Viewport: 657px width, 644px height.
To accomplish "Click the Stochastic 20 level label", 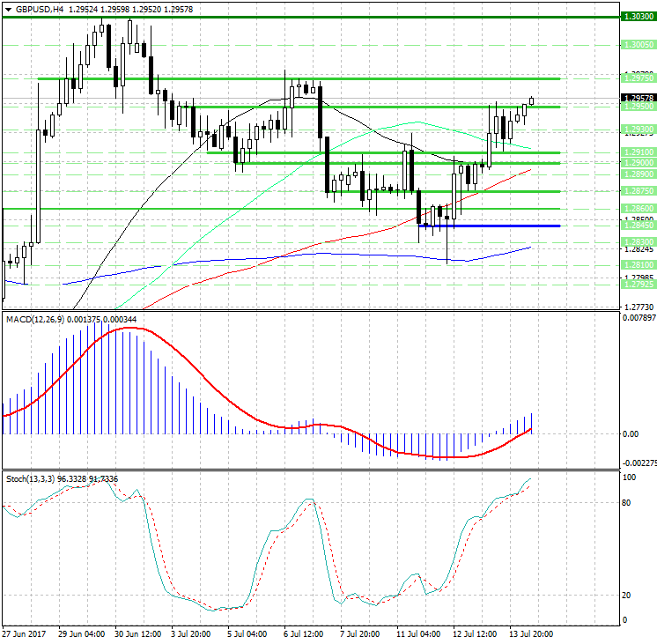I will tap(627, 595).
